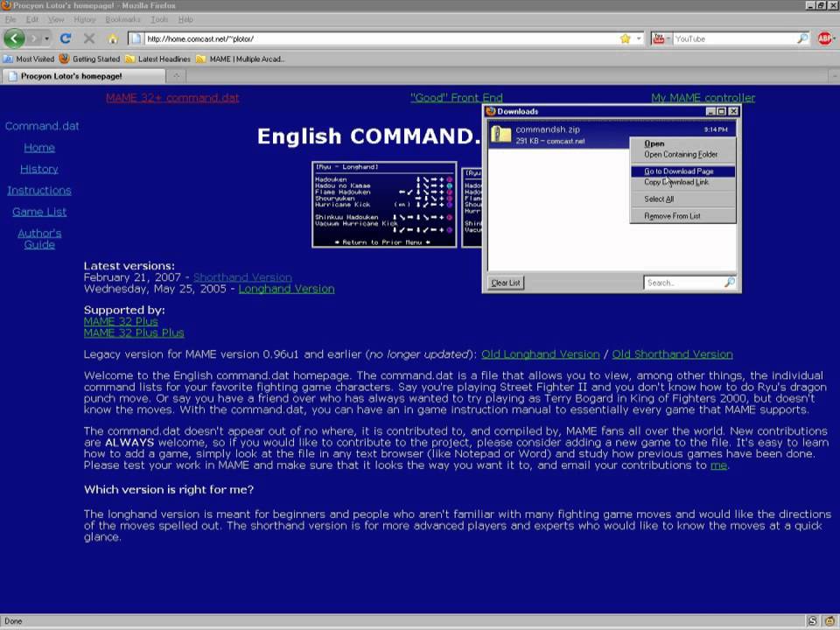Focus the URL address field
Viewport: 840px width, 630px height.
[x=381, y=38]
